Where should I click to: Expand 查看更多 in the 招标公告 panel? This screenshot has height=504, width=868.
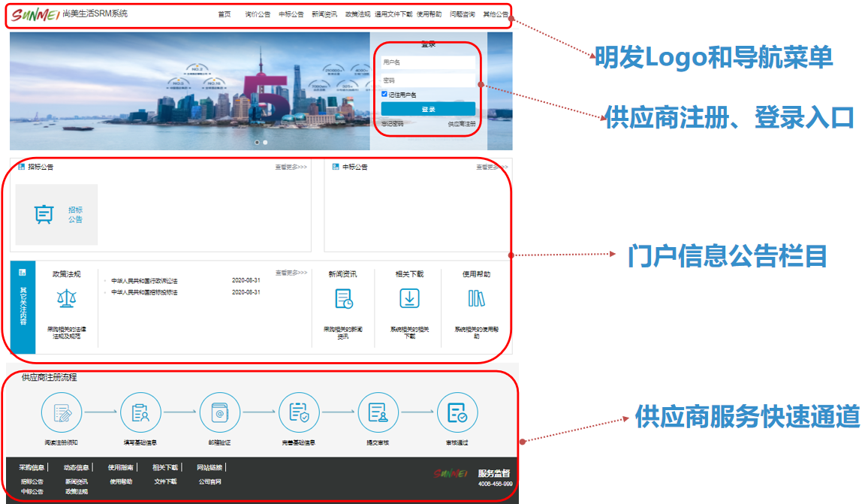tap(291, 167)
